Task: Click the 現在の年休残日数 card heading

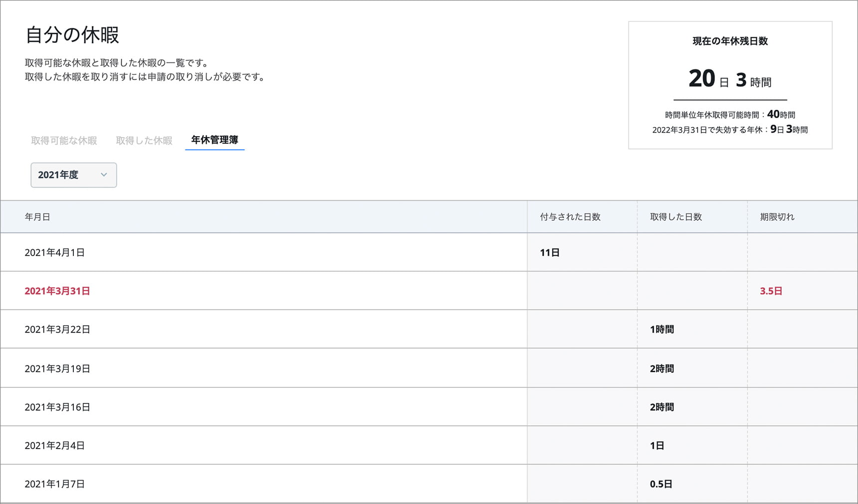Action: pyautogui.click(x=730, y=41)
